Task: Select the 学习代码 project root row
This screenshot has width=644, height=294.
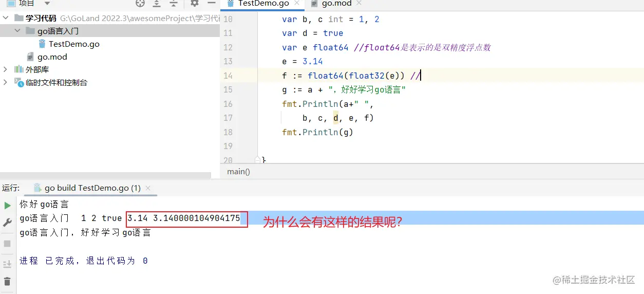Action: pos(110,18)
